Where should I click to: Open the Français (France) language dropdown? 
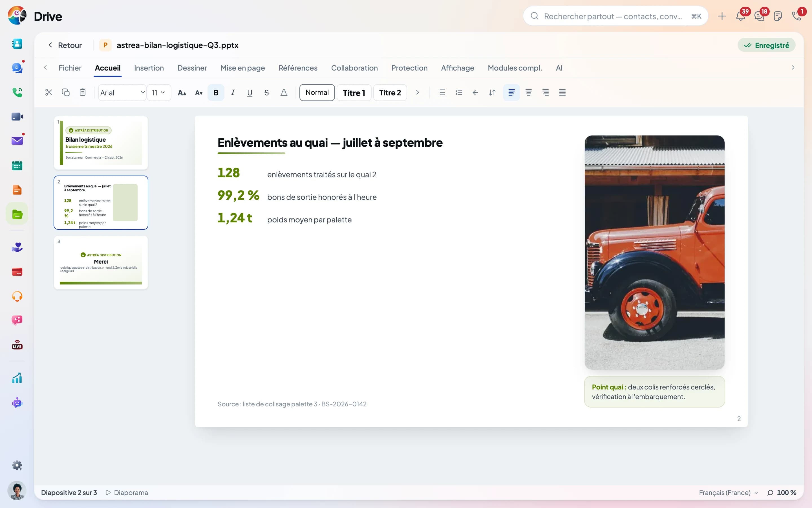[x=728, y=492]
